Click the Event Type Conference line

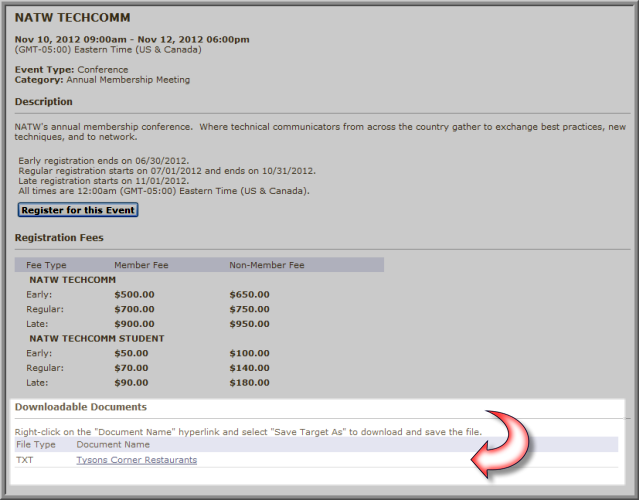click(x=71, y=70)
